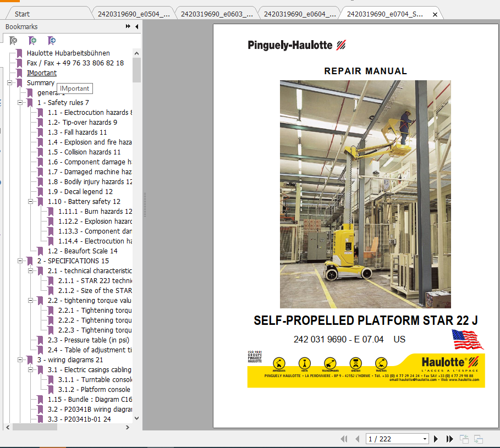Select the IMportant bookmark
This screenshot has width=500, height=448.
click(41, 73)
